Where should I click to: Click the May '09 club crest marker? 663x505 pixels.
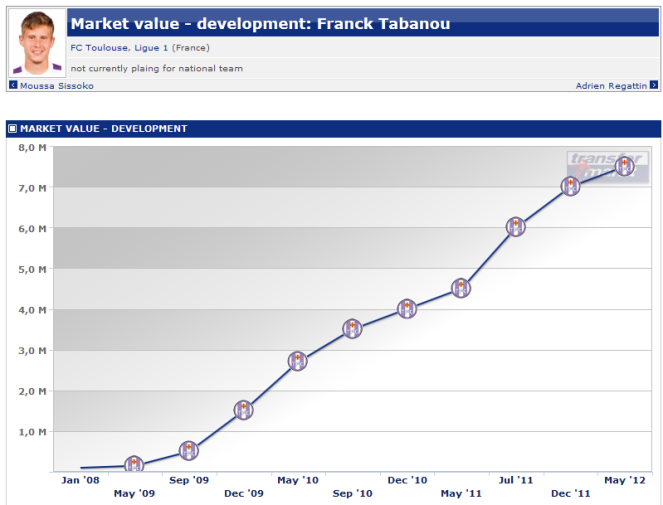coord(134,465)
